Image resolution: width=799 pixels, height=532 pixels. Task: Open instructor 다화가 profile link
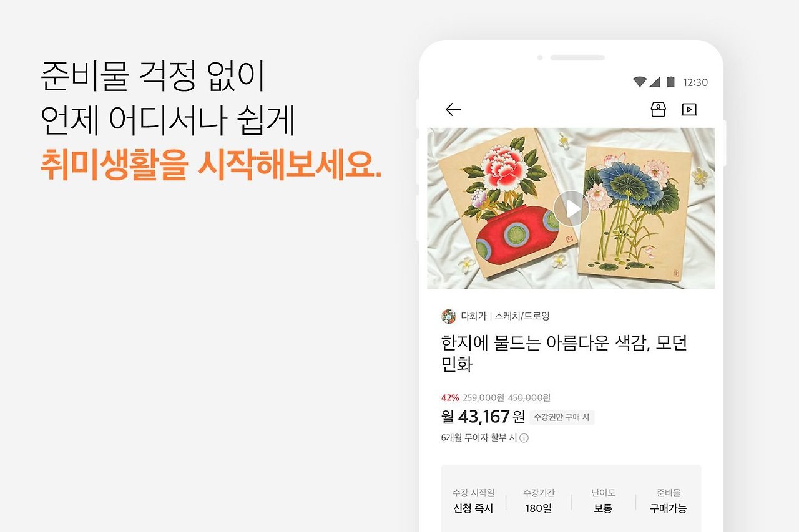pos(473,316)
